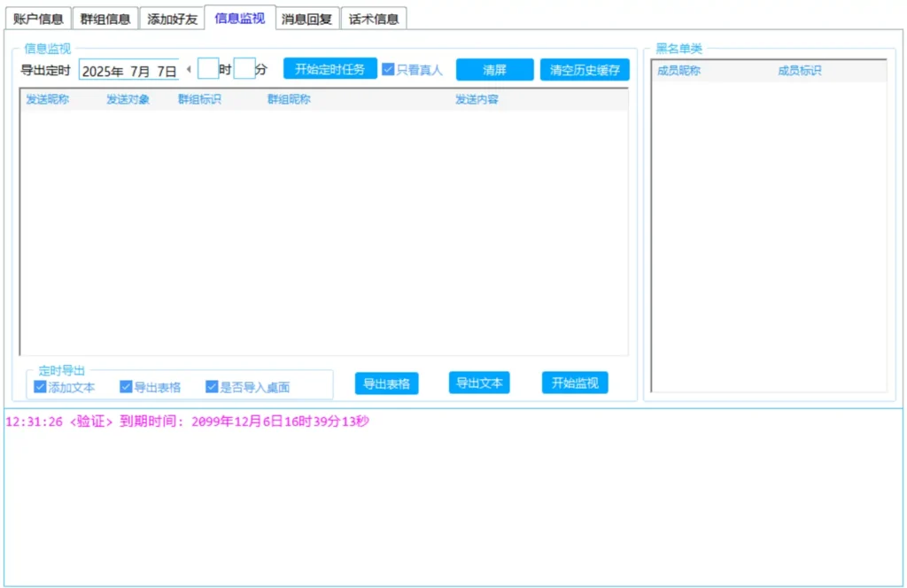Click the log line with 到期时间
Screen dimensions: 907x588
[188, 422]
